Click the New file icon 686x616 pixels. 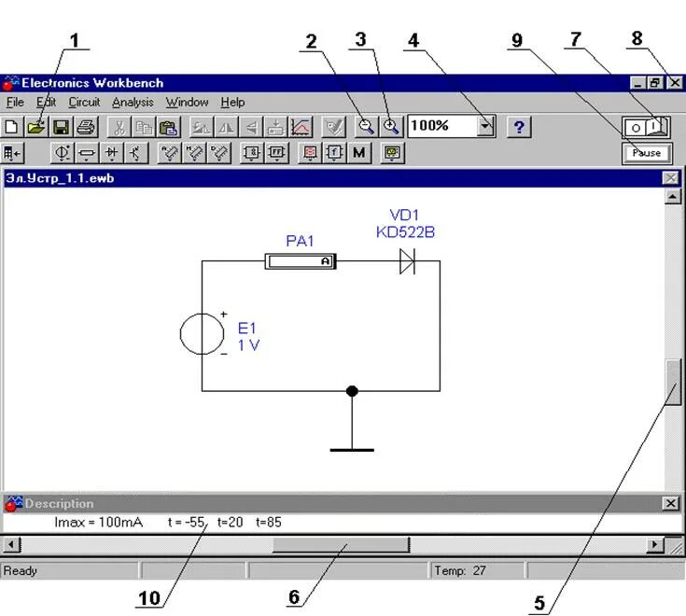click(x=12, y=127)
